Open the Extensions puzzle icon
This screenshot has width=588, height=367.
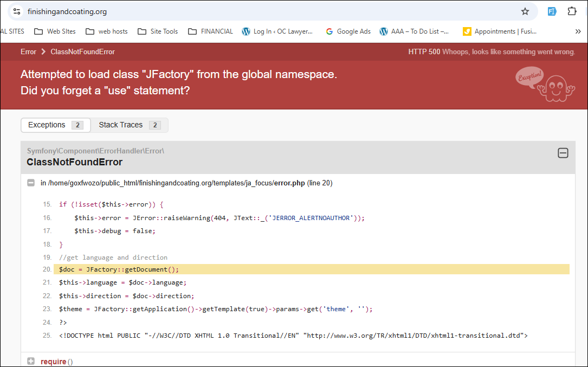coord(572,11)
